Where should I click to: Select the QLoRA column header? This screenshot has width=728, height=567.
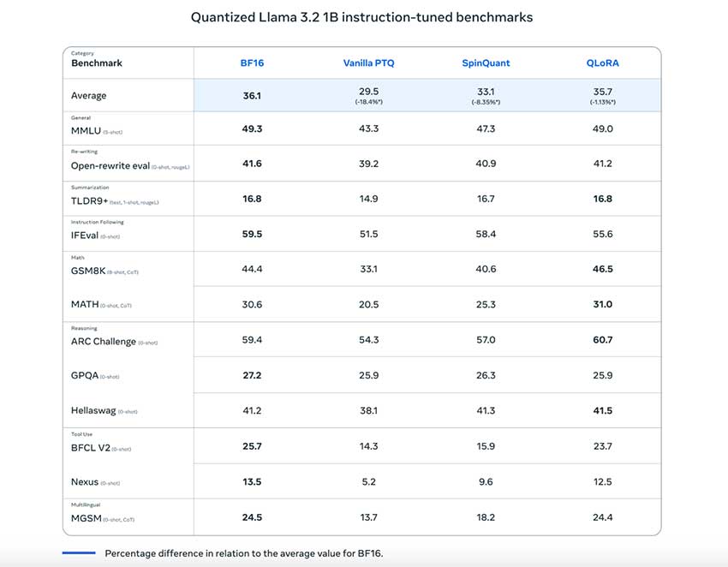(x=602, y=63)
